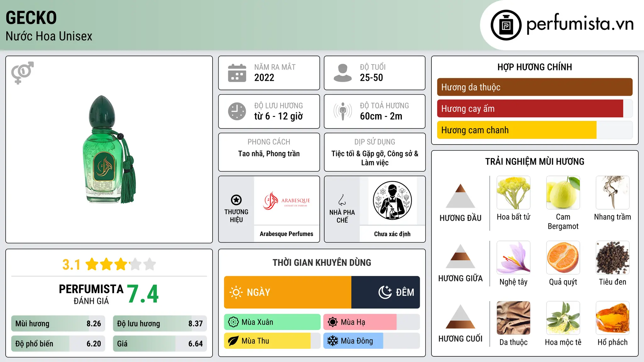Click the Giá 6.64 score bar
The width and height of the screenshot is (644, 362).
(160, 343)
